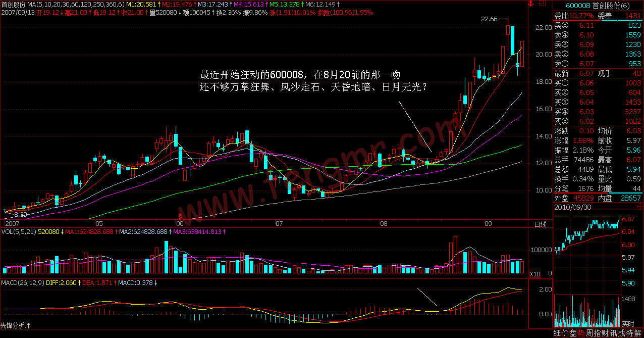The height and width of the screenshot is (338, 644).
Task: Open the 周 tab
Action: [x=589, y=333]
